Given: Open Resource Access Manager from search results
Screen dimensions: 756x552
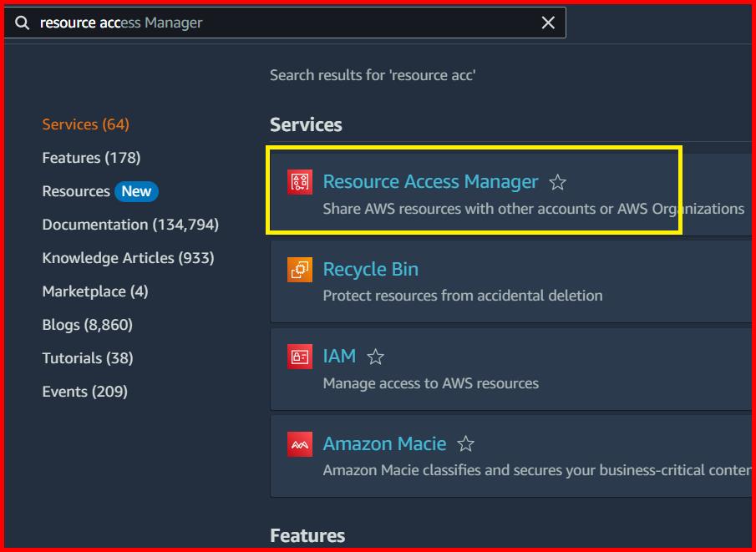Looking at the screenshot, I should click(x=431, y=181).
